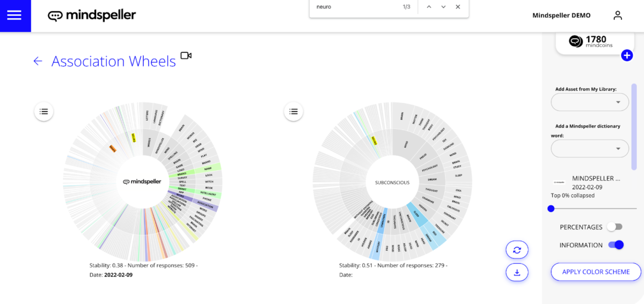Click the TREASURE segment in right wheel
Viewport: 644px width, 304px height.
pos(440,228)
